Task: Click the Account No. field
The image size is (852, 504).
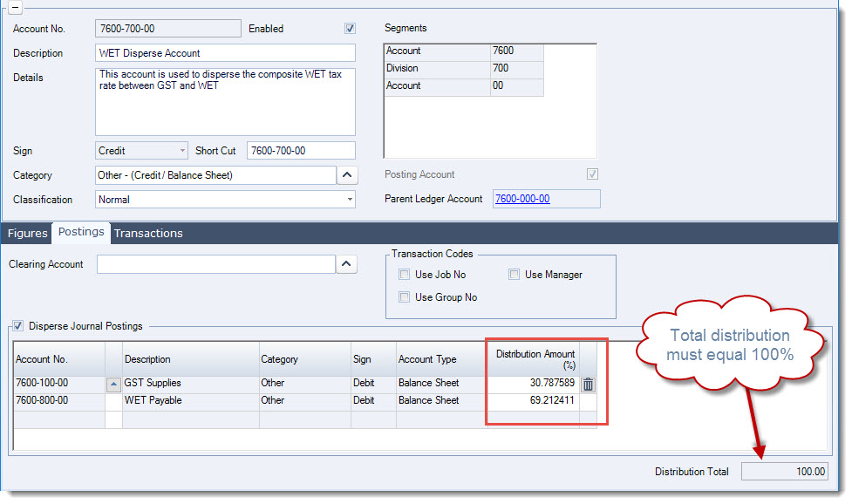Action: [168, 28]
